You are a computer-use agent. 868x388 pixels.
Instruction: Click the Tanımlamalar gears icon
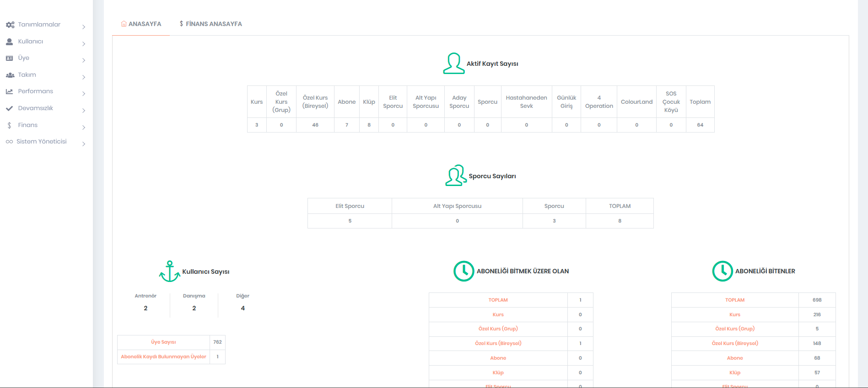click(x=10, y=25)
